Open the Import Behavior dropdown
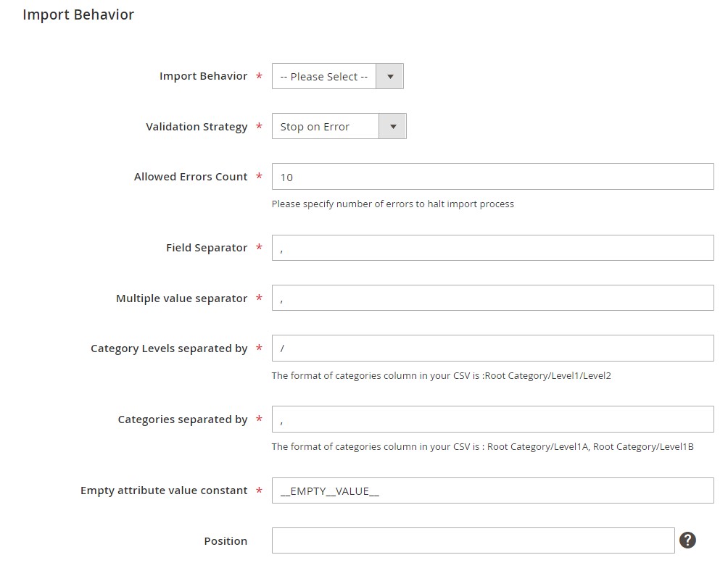 (338, 76)
